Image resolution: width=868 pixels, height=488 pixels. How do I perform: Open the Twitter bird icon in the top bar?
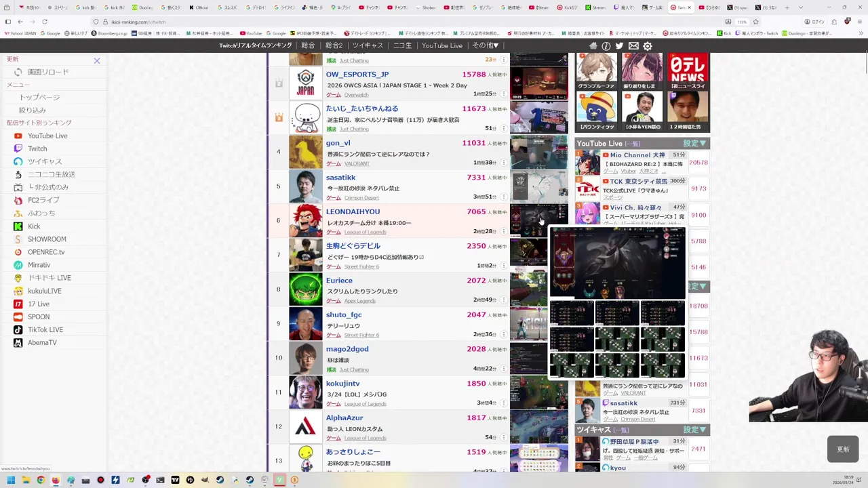point(620,46)
